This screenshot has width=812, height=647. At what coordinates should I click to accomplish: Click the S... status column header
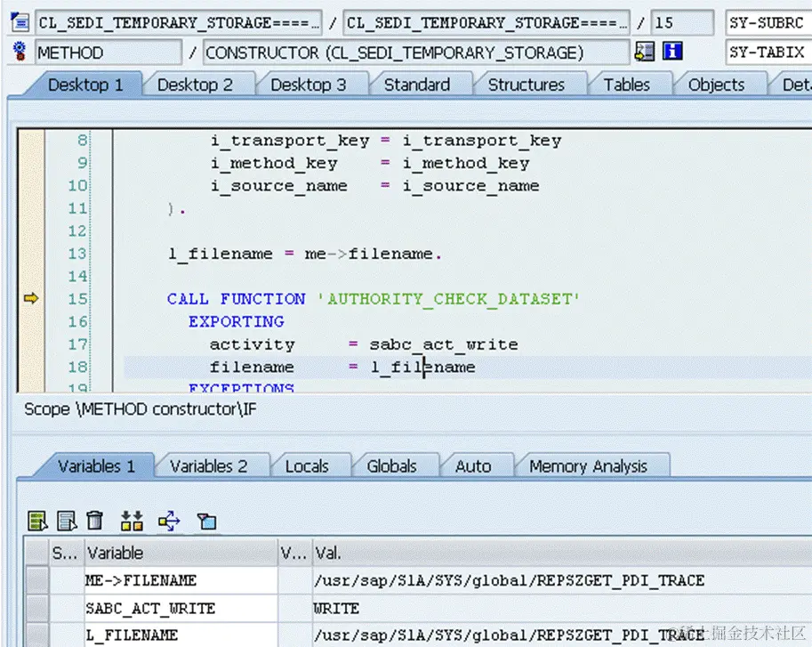(x=67, y=553)
